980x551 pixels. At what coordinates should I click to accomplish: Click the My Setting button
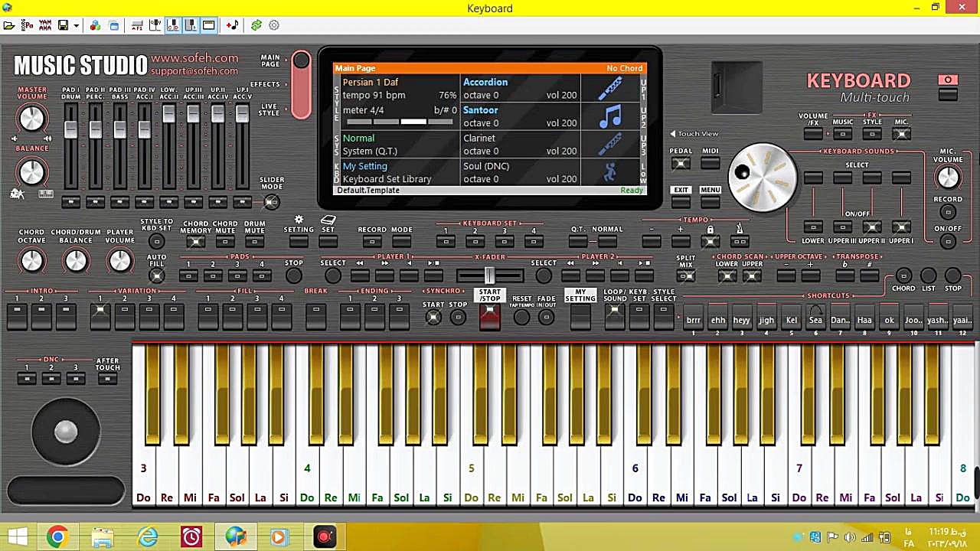click(x=580, y=316)
